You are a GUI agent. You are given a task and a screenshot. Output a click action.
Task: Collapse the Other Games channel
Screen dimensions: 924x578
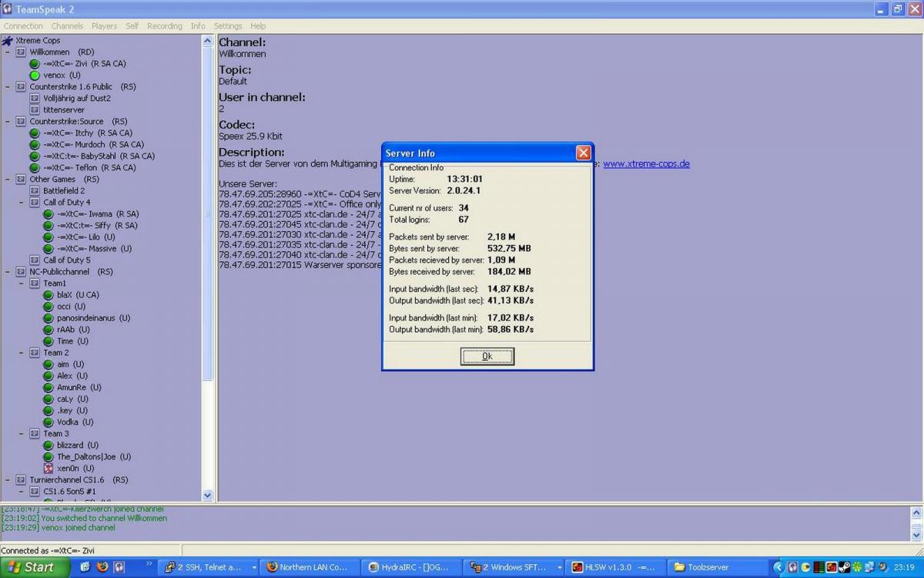pyautogui.click(x=8, y=179)
